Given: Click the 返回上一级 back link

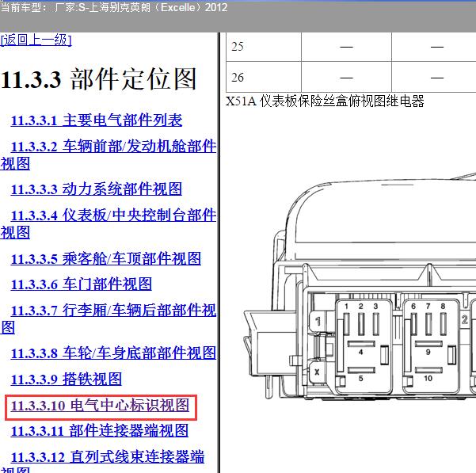Looking at the screenshot, I should coord(36,40).
